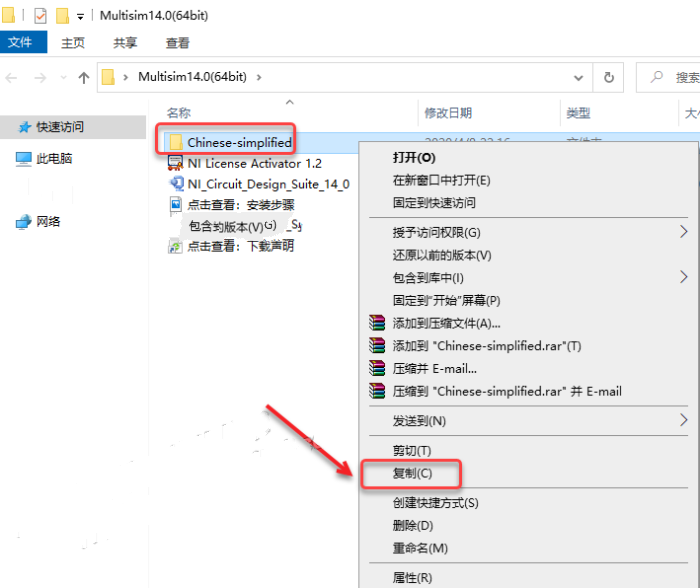Expand arrow beside 包含到库中(I)
Screen dimensions: 700x588
pos(683,277)
